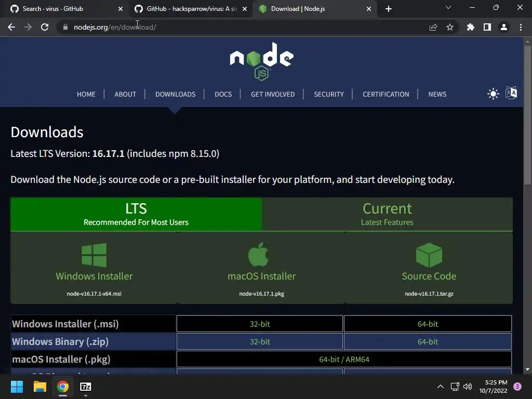Click the Chrome icon in the taskbar
Viewport: 532px width, 399px height.
coord(63,387)
